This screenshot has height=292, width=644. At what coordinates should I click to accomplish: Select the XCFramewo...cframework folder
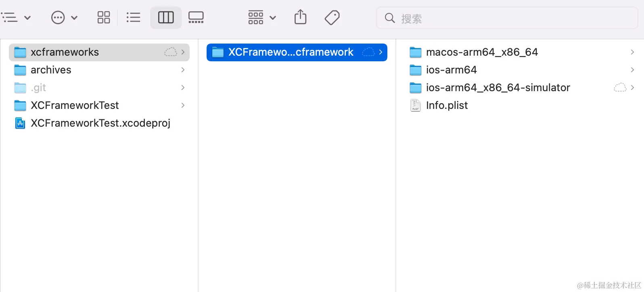coord(297,52)
